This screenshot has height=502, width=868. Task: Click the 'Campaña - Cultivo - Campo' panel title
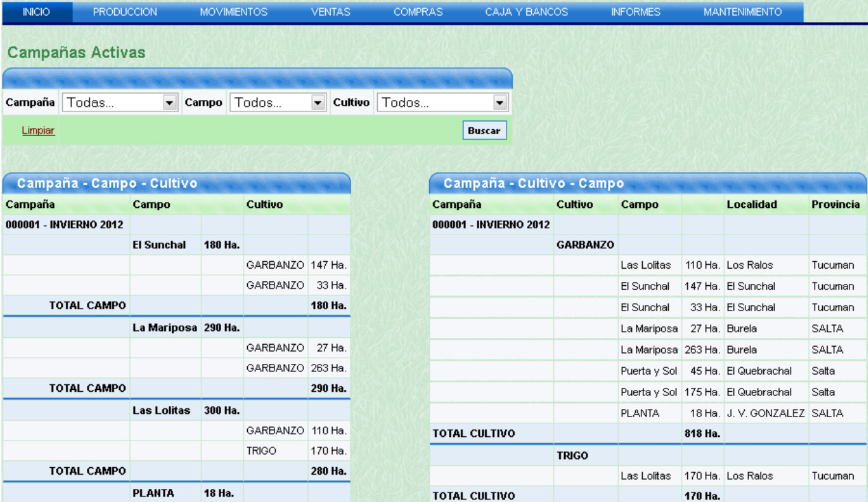[x=533, y=183]
